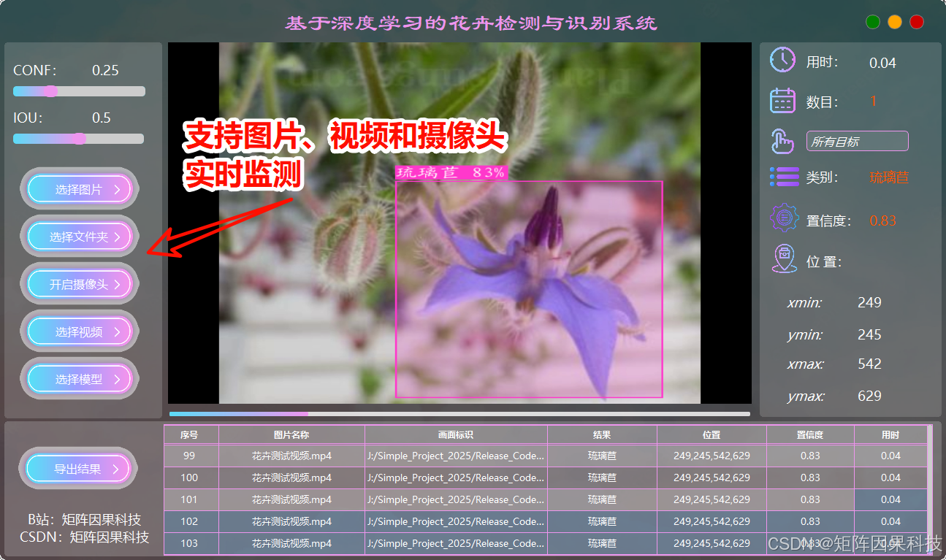Click the 图片名称 column header
The width and height of the screenshot is (946, 560).
[x=291, y=434]
